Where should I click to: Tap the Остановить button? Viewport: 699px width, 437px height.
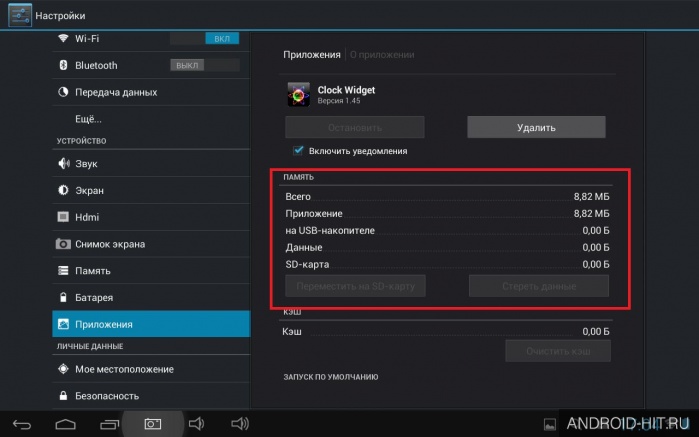355,128
